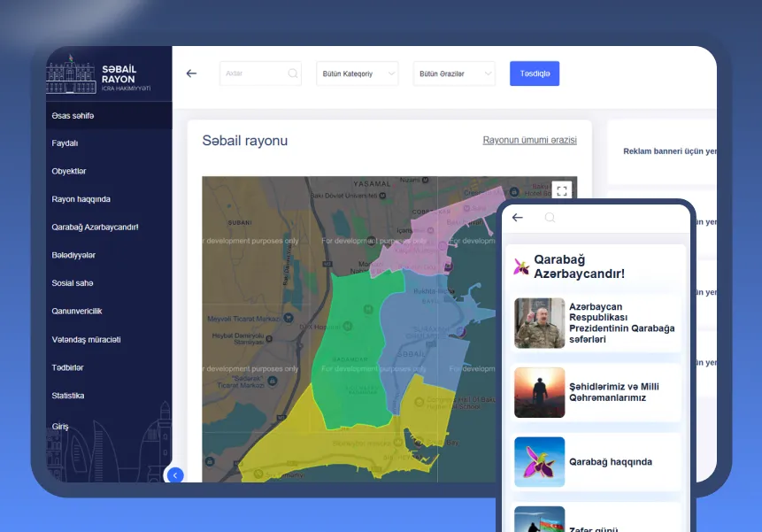Open the Bütün Kateqoriy dropdown

[358, 73]
